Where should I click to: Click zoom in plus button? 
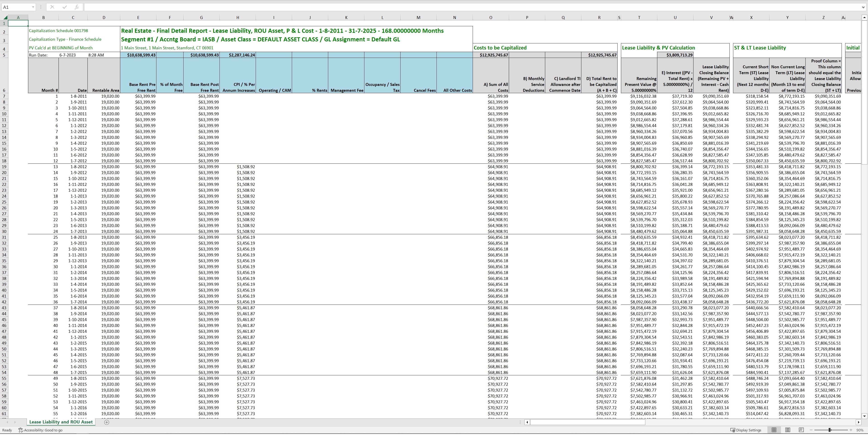pos(851,430)
